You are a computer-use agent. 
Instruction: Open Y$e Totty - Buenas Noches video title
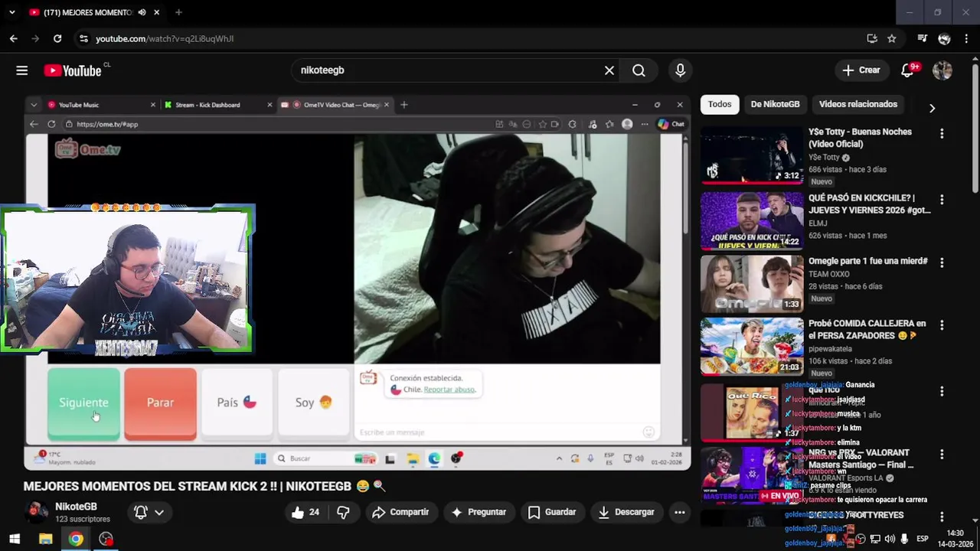(860, 138)
